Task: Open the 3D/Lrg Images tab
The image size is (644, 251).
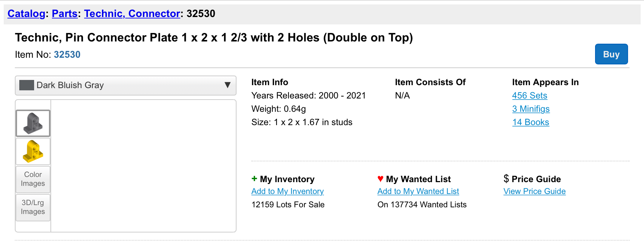Action: click(33, 207)
